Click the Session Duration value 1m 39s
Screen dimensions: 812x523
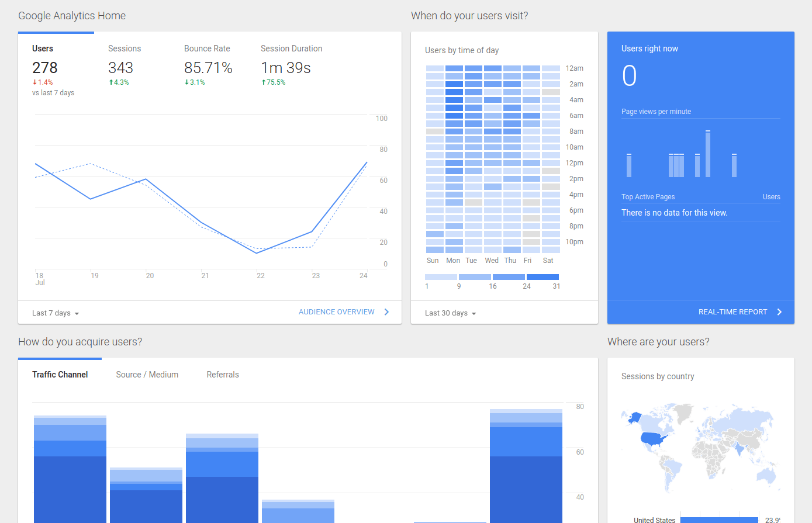tap(286, 68)
